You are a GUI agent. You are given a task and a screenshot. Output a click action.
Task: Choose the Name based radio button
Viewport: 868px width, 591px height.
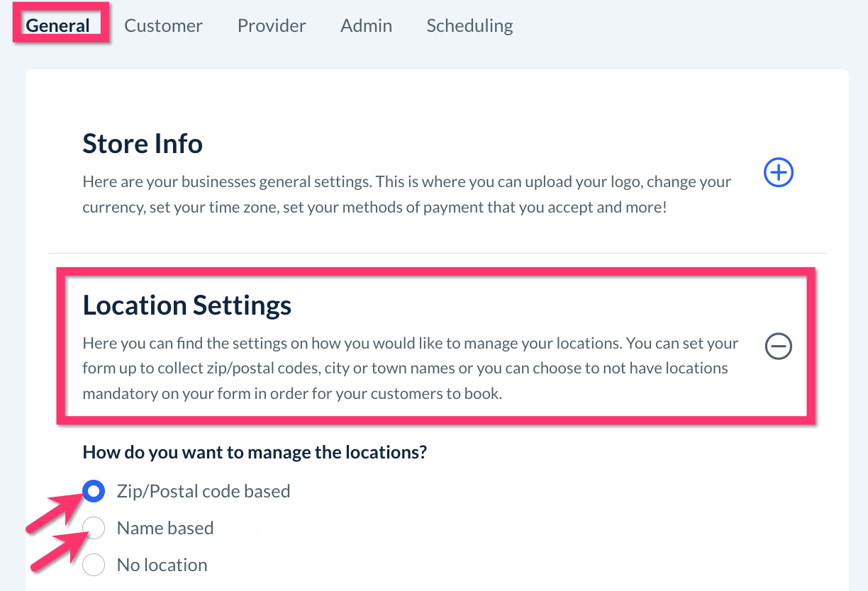click(94, 528)
